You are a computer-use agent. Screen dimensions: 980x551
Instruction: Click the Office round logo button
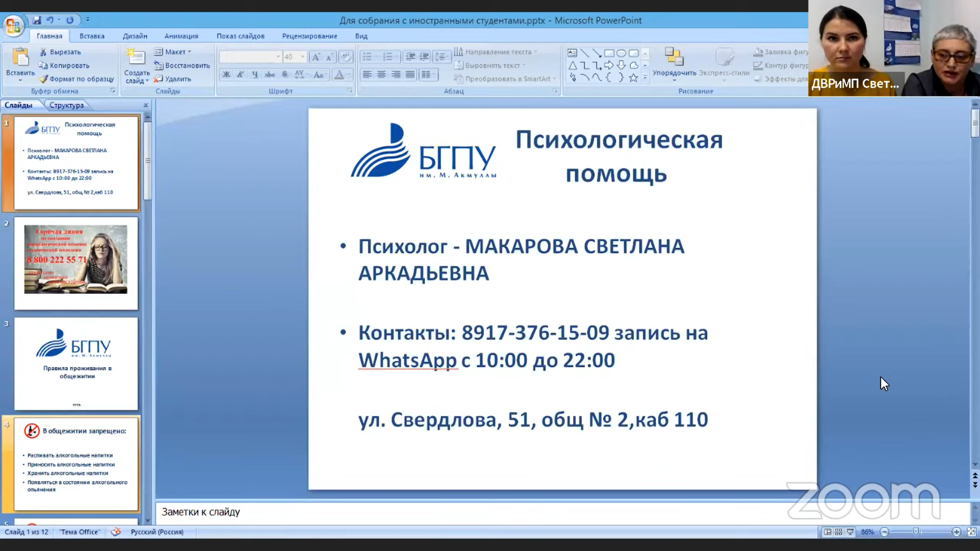(x=13, y=25)
